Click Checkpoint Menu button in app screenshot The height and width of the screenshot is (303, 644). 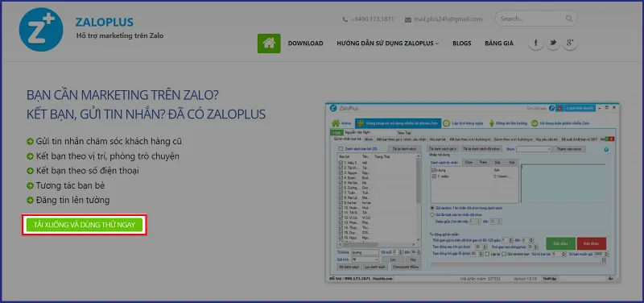[x=407, y=267]
